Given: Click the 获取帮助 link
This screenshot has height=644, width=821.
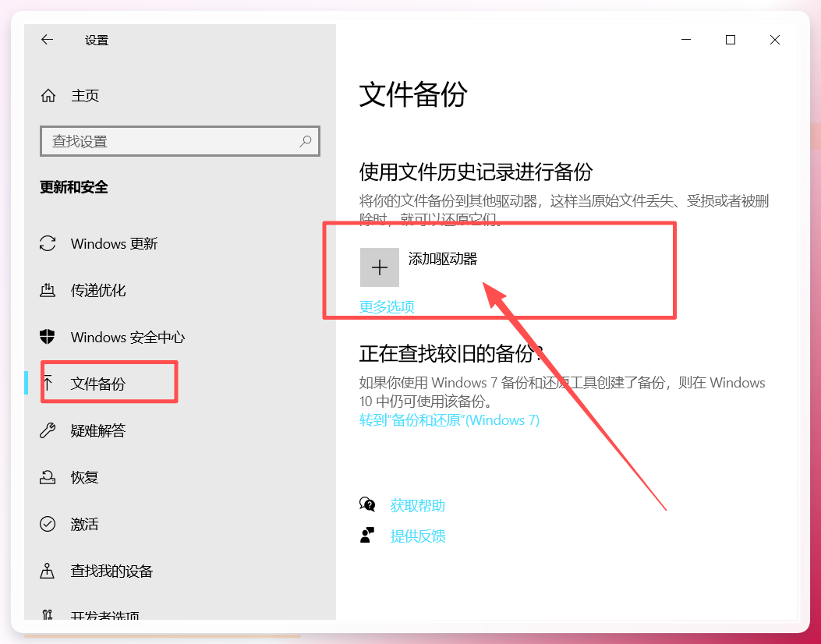Looking at the screenshot, I should point(418,505).
